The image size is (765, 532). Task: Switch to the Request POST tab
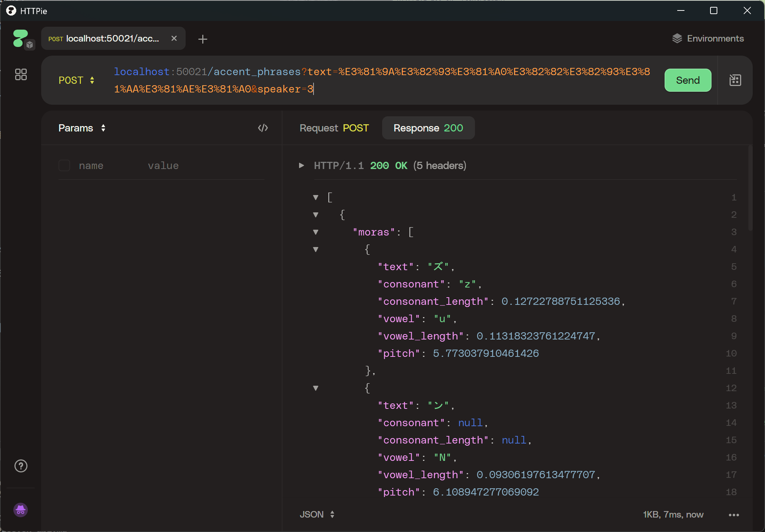point(334,128)
